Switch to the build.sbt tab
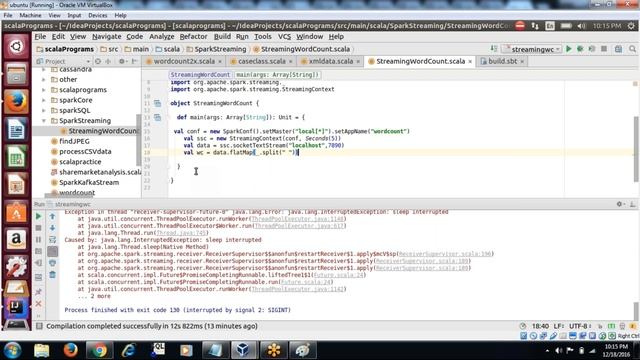 502,61
